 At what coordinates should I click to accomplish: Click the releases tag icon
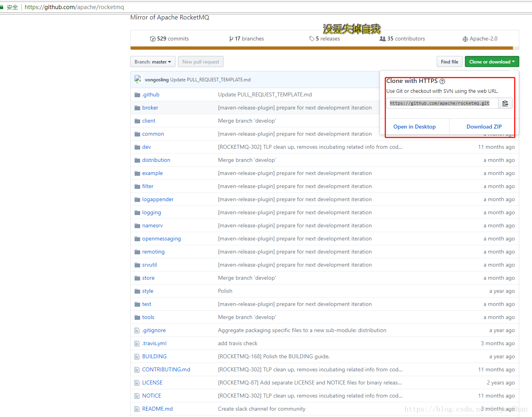(x=312, y=39)
